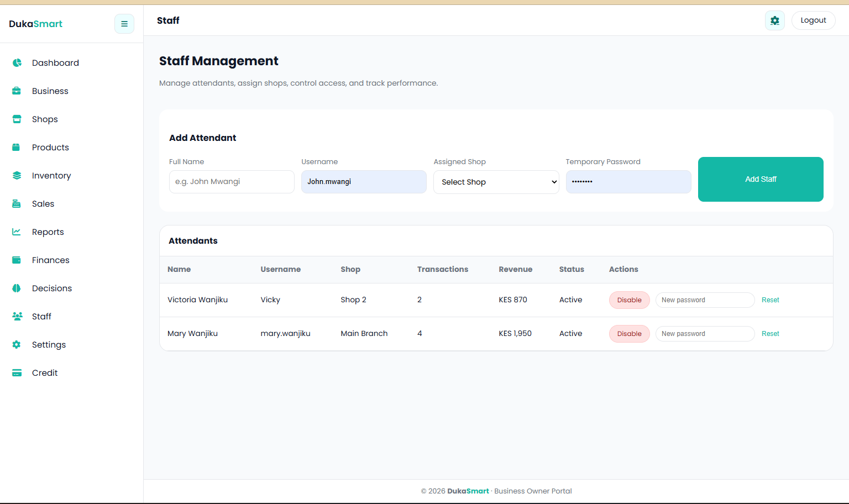Viewport: 849px width, 504px height.
Task: Click New password field for Mary Wanjiku
Action: coord(705,334)
